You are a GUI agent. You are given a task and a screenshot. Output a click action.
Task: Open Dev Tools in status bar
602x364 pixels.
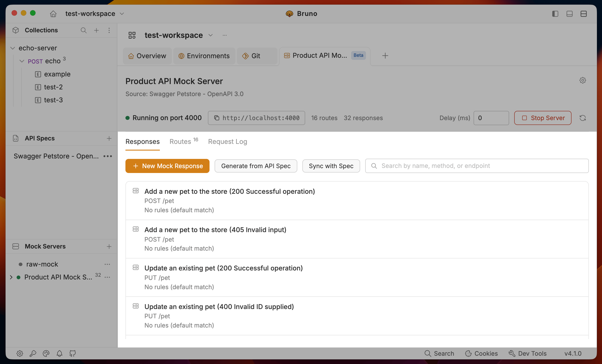pos(527,354)
